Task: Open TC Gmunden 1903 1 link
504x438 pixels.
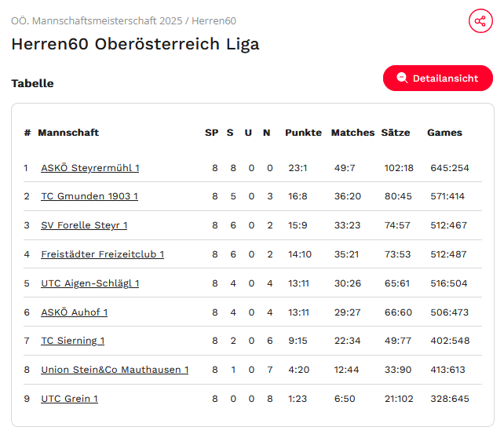Action: 89,196
